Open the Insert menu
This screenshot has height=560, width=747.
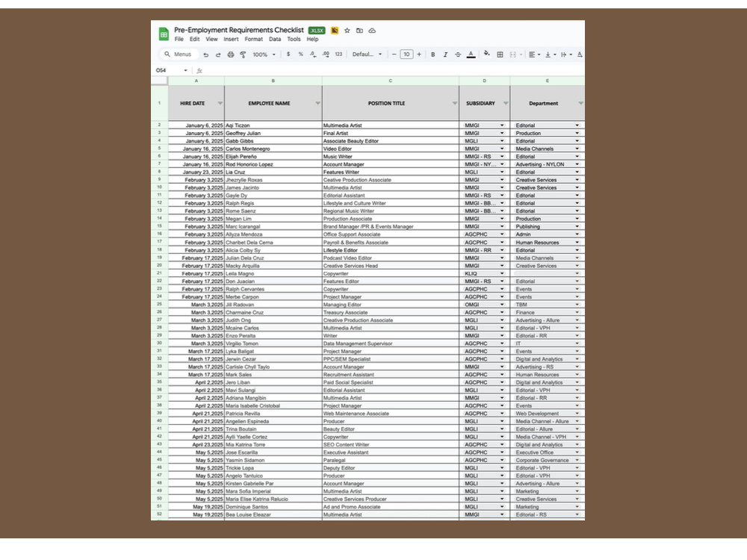[x=231, y=40]
